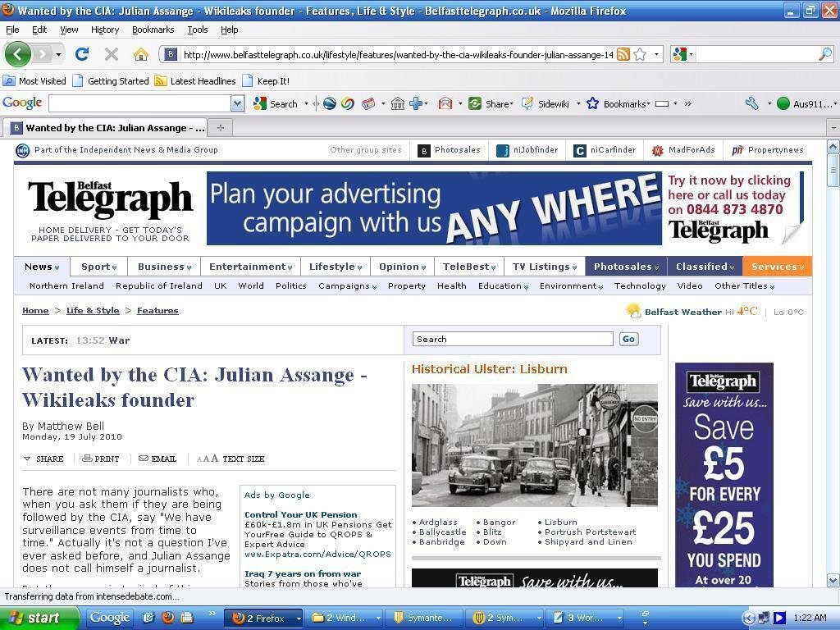Go to the browser Home icon
Viewport: 840px width, 630px height.
click(x=140, y=54)
